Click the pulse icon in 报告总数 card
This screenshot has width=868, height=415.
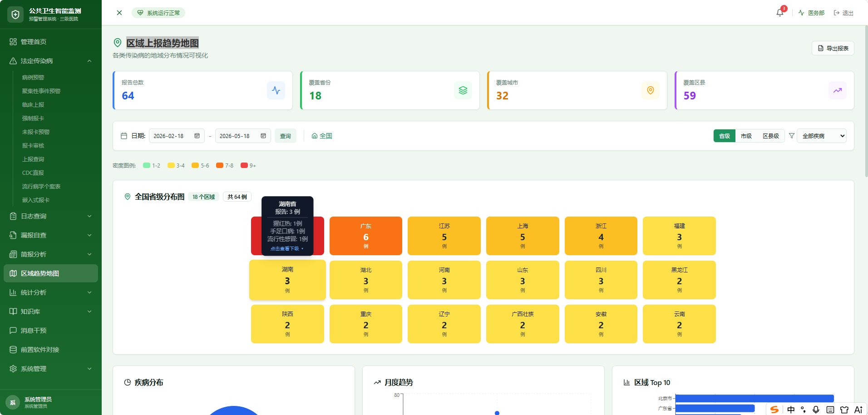click(x=276, y=90)
